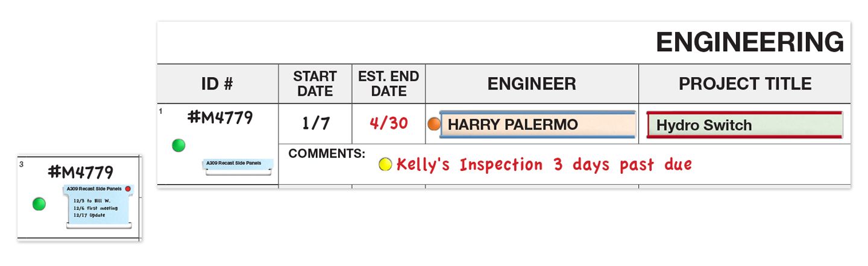Select the HARRY PALERMO engineer name strip
Screen dimensions: 868x266
(x=538, y=125)
